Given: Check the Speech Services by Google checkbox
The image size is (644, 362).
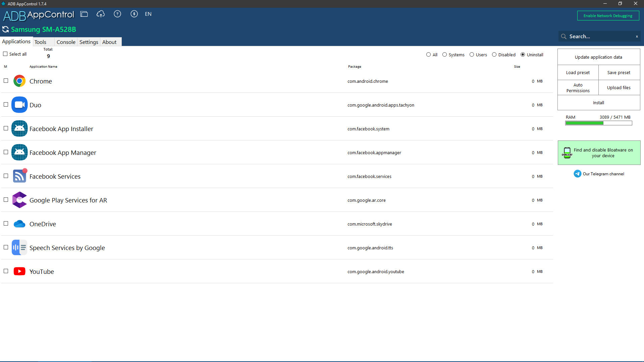Looking at the screenshot, I should click(x=6, y=247).
